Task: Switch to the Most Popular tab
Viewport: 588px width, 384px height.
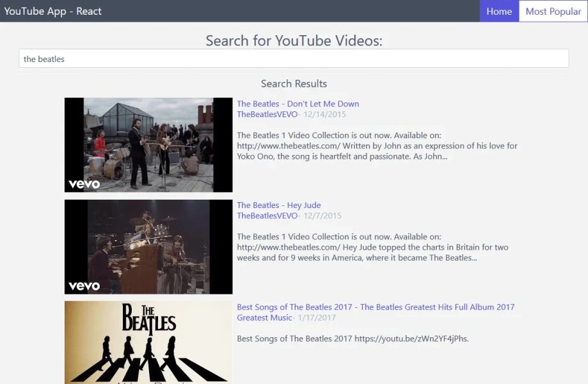Action: pos(552,11)
